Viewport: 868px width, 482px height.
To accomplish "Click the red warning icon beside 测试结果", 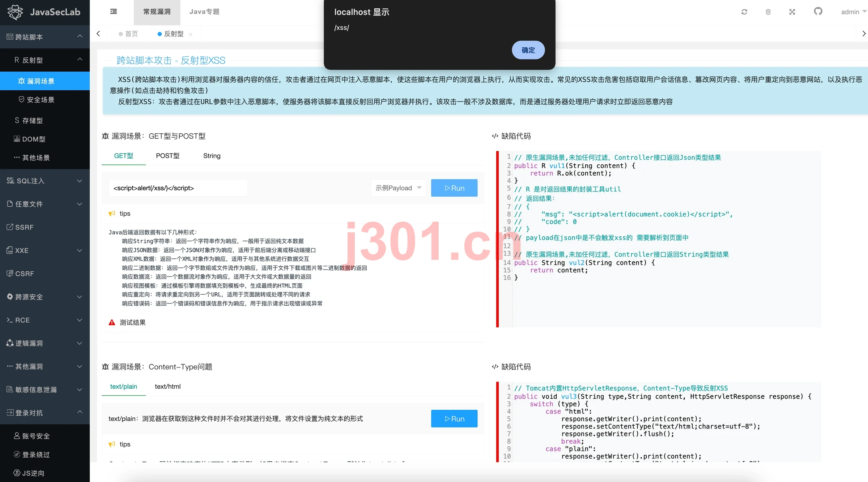I will tap(112, 322).
